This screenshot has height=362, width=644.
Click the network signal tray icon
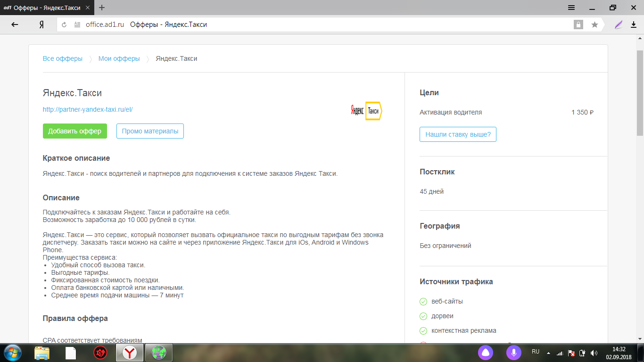[x=560, y=353]
